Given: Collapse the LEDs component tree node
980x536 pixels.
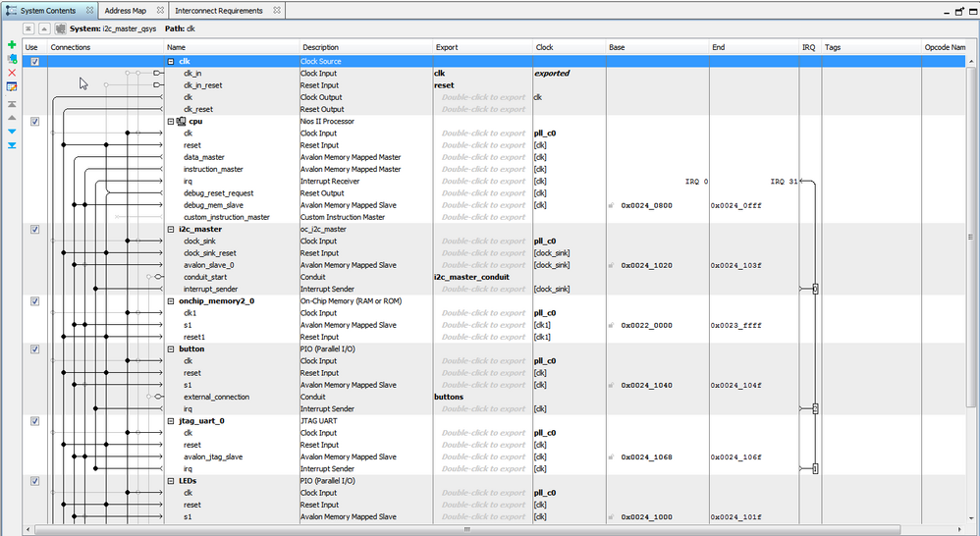Looking at the screenshot, I should pos(171,481).
